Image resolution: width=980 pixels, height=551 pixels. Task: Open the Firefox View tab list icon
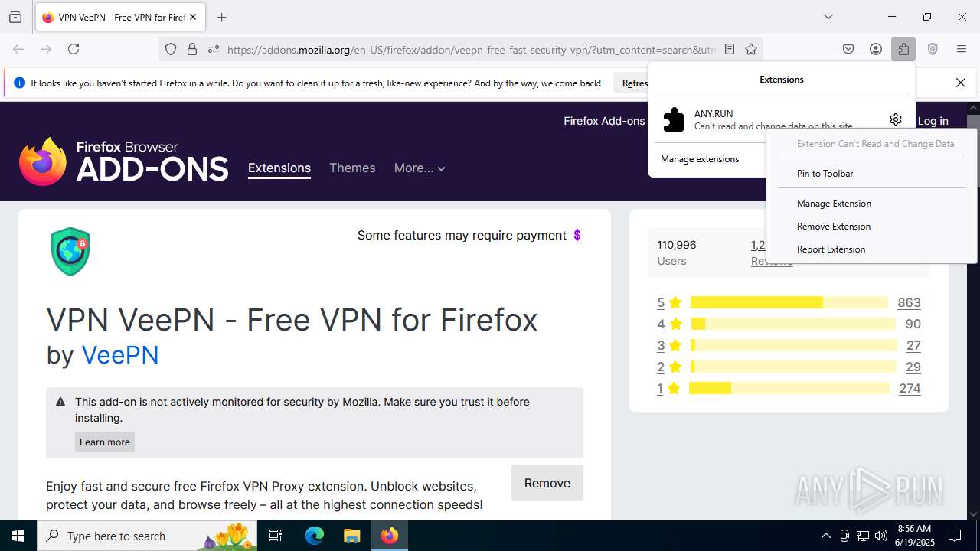[x=15, y=17]
